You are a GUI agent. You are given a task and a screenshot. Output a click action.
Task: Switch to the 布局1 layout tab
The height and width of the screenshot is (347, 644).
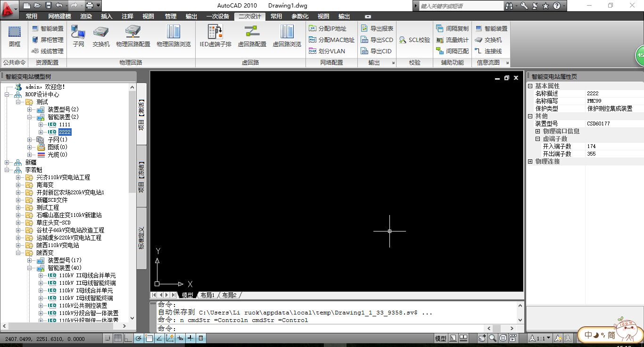[207, 295]
